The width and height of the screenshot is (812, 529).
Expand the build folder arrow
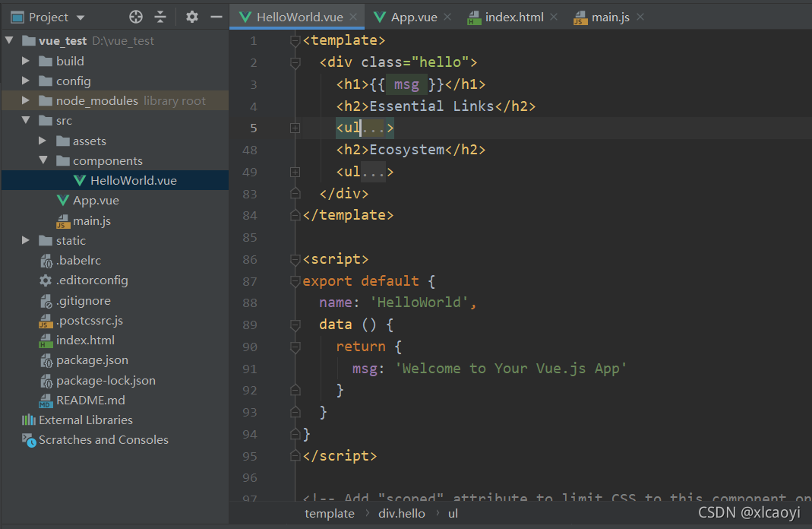pyautogui.click(x=25, y=61)
